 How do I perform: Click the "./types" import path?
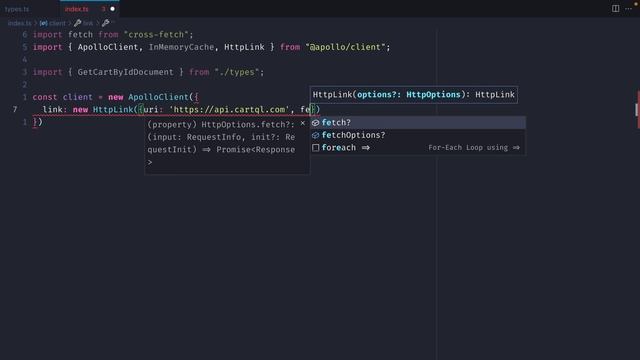pos(237,72)
